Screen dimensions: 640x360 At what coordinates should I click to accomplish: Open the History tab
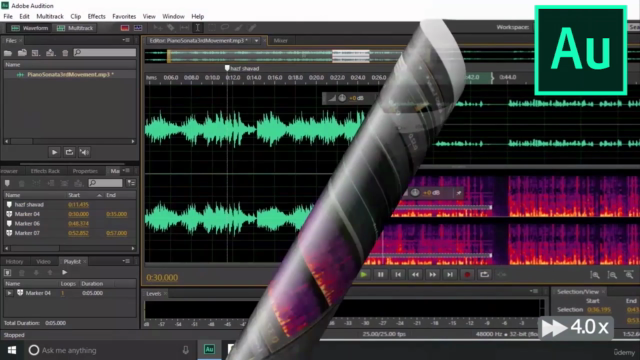(14, 262)
